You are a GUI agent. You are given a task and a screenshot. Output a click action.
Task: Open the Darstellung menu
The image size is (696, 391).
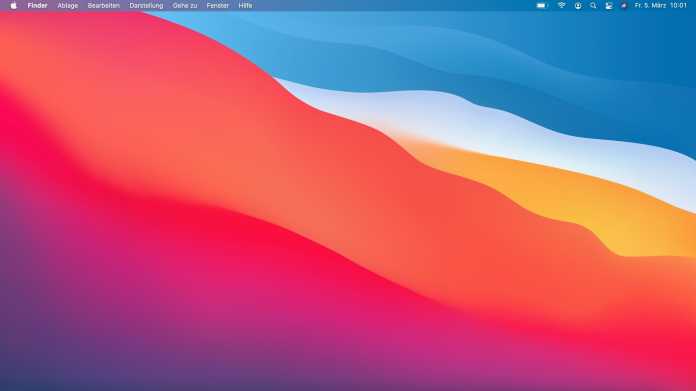[x=146, y=6]
